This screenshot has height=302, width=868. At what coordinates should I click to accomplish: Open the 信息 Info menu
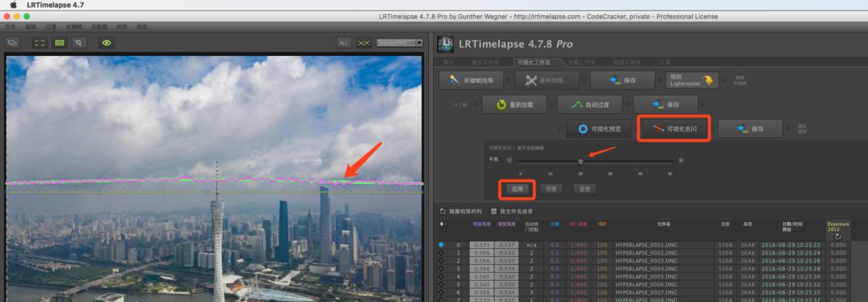point(142,26)
